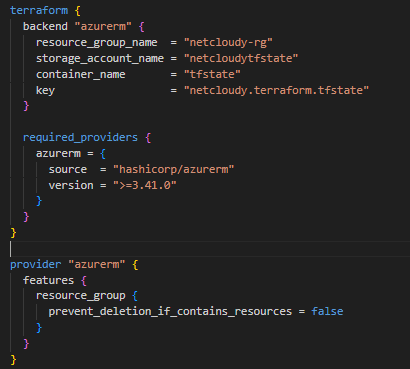The image size is (410, 369).
Task: Click the 'terraform' keyword on first line
Action: pyautogui.click(x=39, y=10)
